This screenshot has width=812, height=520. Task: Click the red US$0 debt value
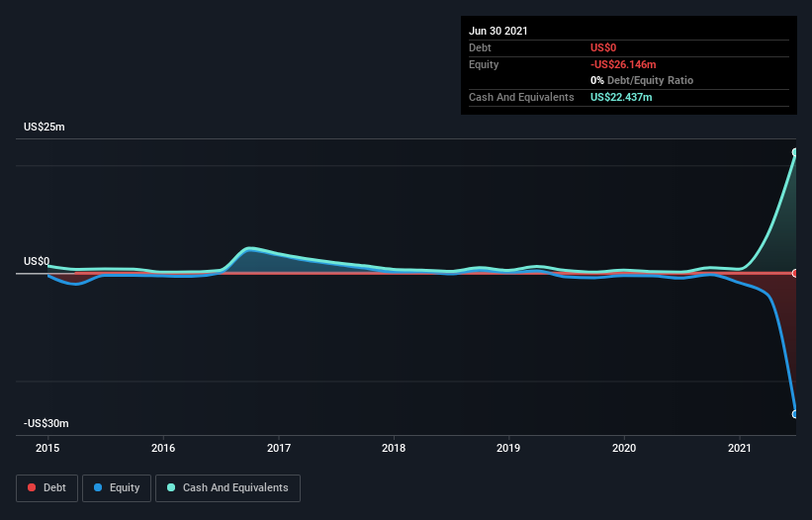click(603, 47)
